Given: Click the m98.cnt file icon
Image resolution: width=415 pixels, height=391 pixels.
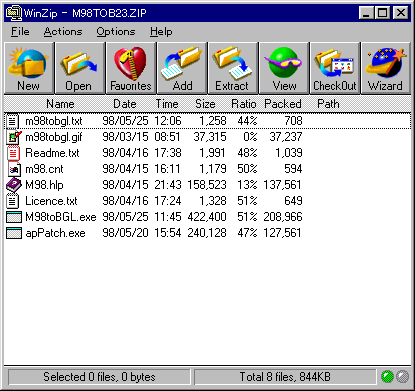Looking at the screenshot, I should click(x=13, y=169).
